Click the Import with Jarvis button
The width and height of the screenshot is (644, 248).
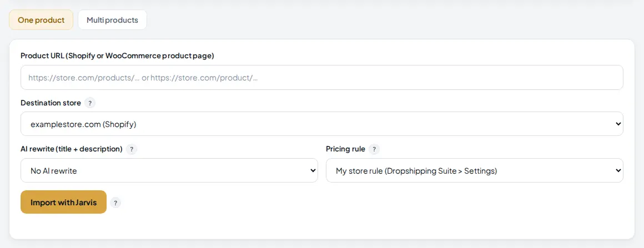(64, 202)
